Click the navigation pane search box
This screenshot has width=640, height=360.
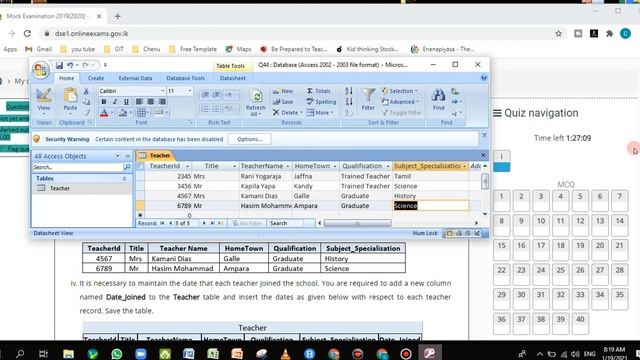pos(78,167)
